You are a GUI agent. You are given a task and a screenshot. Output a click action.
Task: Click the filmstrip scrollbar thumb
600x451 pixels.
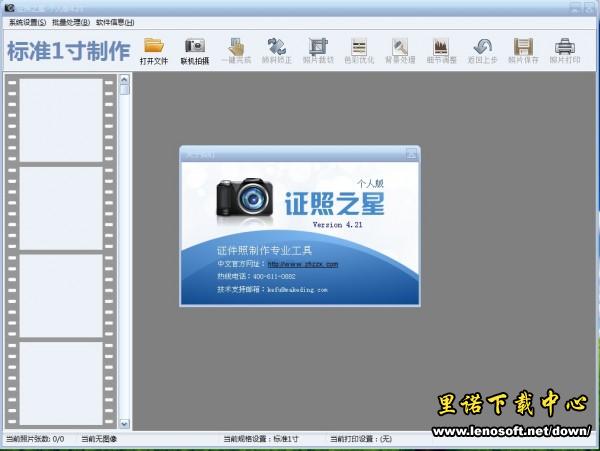[124, 90]
